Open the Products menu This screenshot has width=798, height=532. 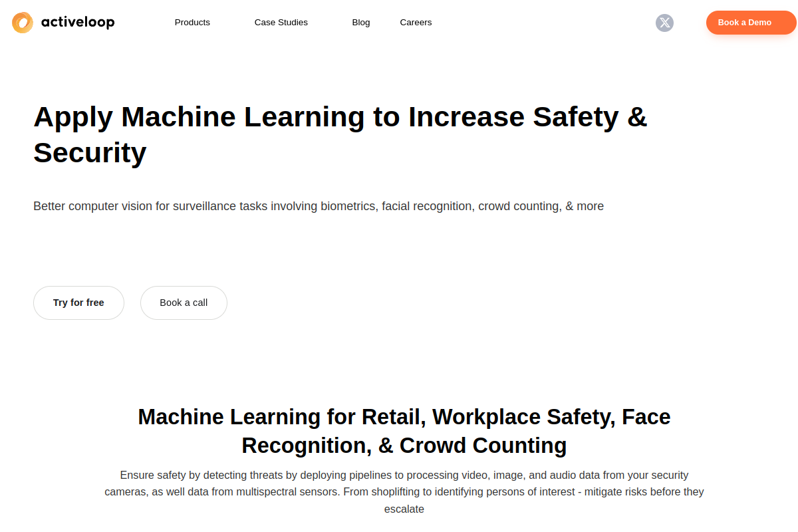coord(192,23)
